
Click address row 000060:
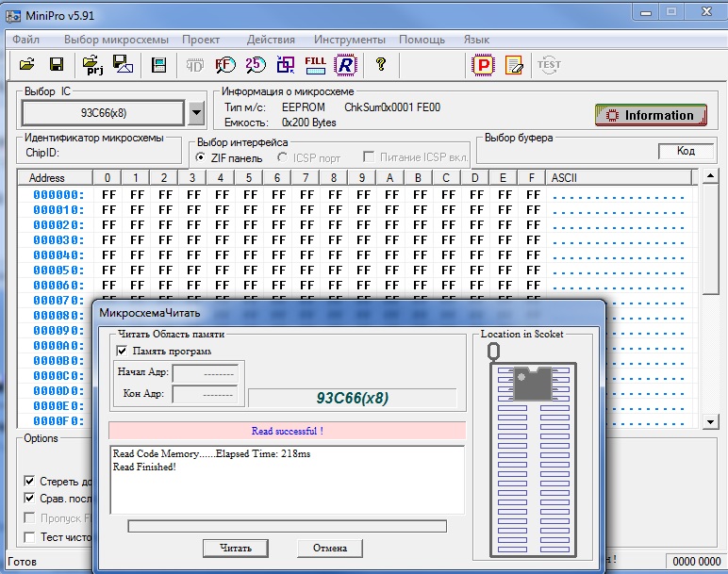(x=58, y=286)
